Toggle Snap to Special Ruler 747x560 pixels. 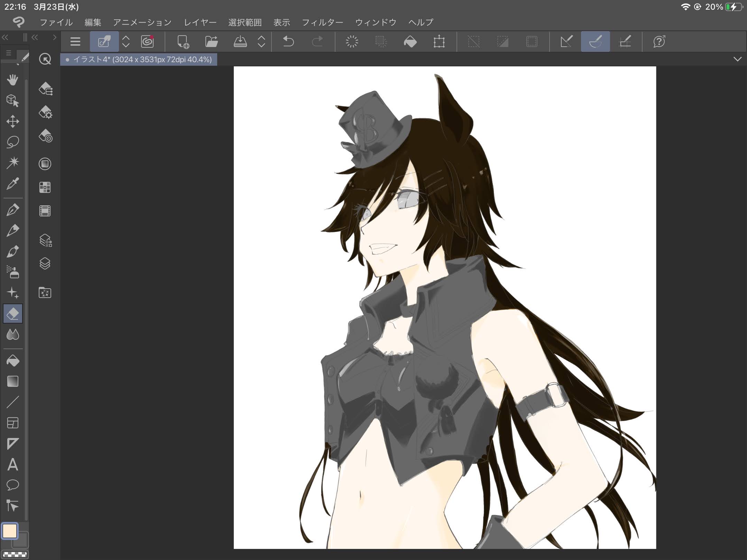[596, 41]
